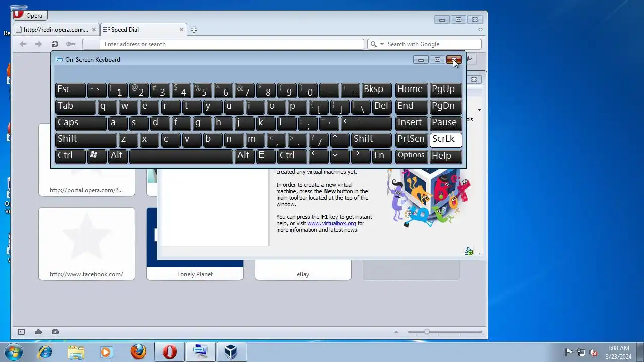Adjust the Opera zoom slider
The width and height of the screenshot is (644, 362).
tap(427, 332)
